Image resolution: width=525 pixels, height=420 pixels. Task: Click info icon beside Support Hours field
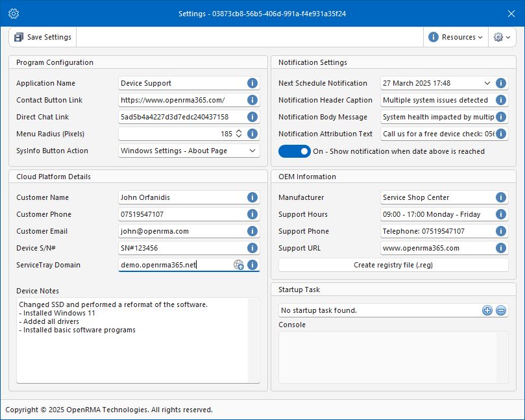pos(501,214)
